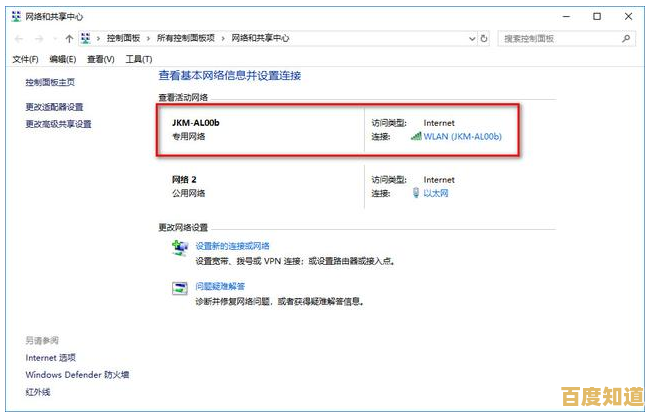Open the 查看(V) menu
This screenshot has height=415, width=649.
click(x=101, y=59)
